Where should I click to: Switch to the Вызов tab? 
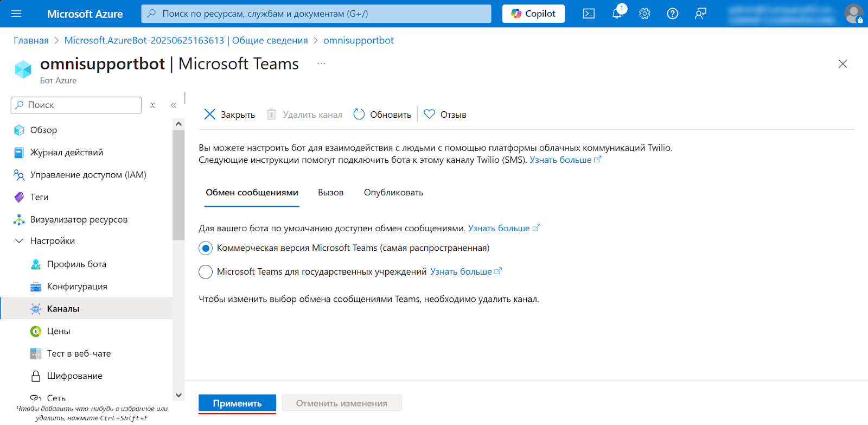point(331,193)
